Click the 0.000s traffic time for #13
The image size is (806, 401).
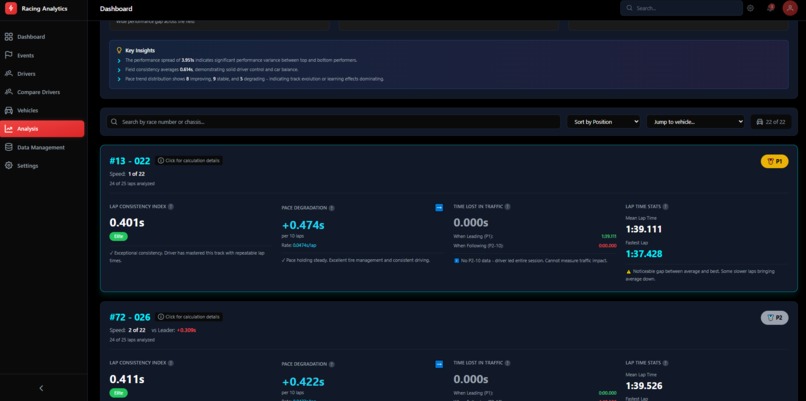coord(470,223)
